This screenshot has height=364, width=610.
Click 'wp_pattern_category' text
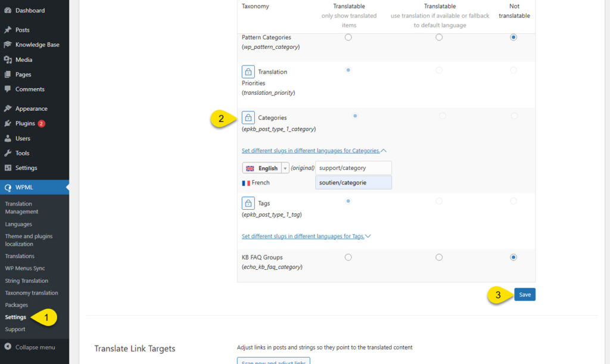(x=271, y=47)
